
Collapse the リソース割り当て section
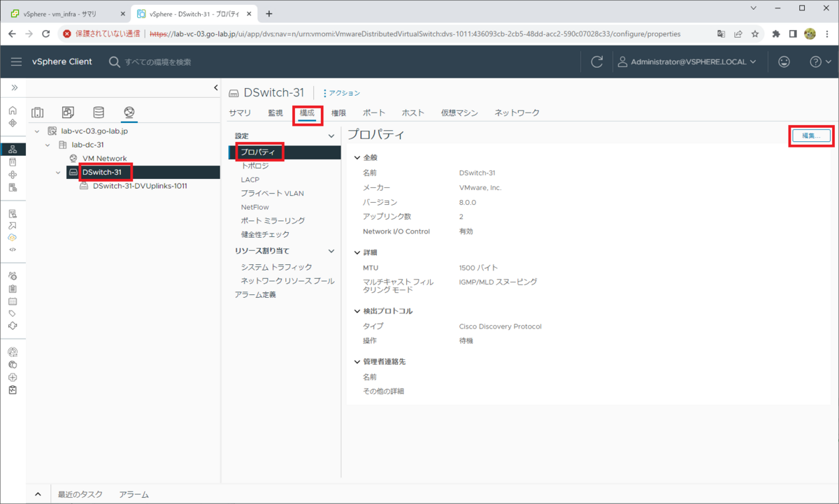pos(331,250)
